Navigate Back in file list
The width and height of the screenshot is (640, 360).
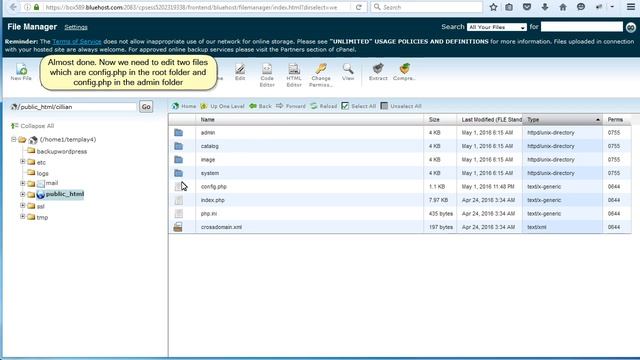coord(260,106)
